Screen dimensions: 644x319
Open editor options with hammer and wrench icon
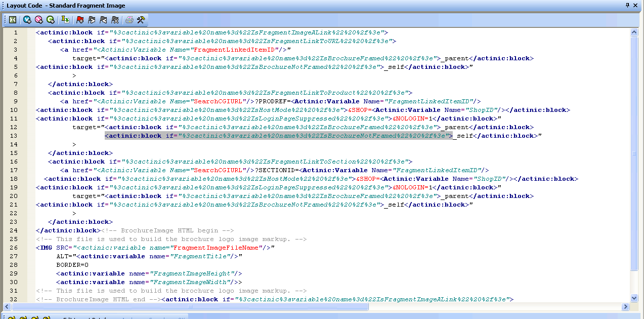click(141, 20)
